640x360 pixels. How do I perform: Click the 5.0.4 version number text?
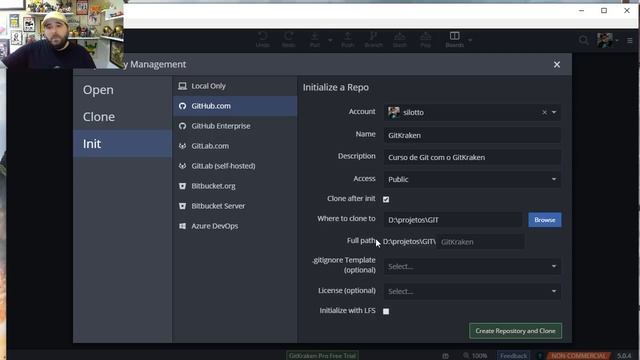click(624, 356)
